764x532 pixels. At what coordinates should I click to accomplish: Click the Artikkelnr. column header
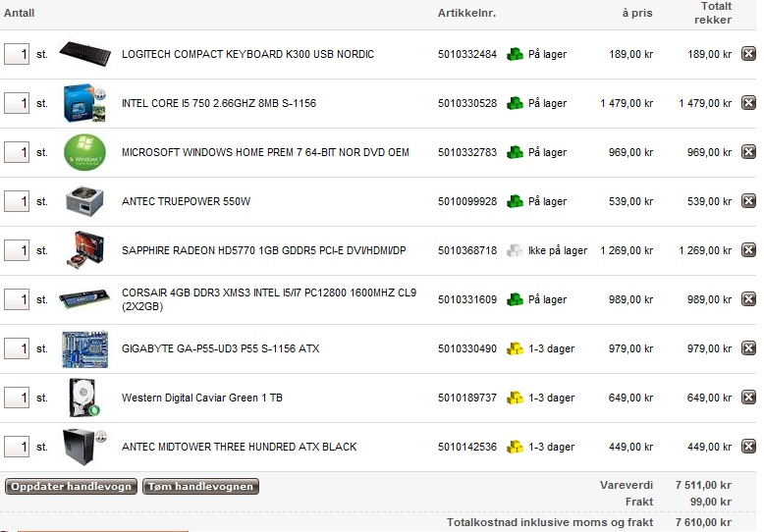[466, 13]
